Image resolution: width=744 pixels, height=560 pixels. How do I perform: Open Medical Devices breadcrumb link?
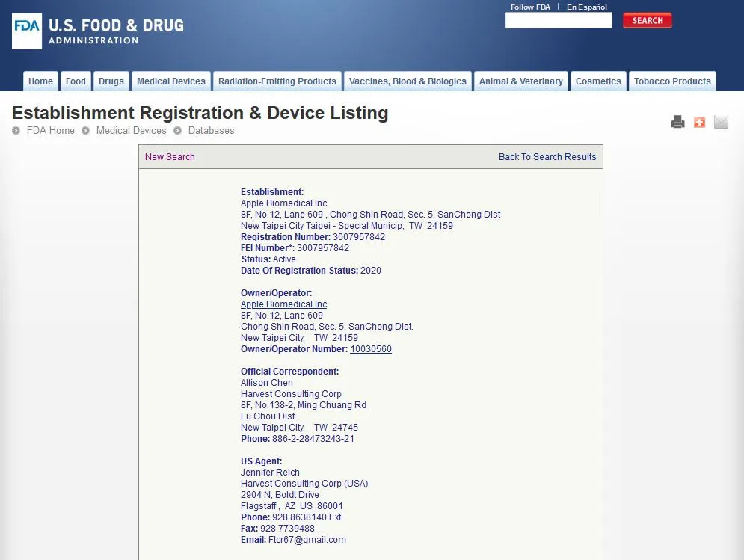(x=132, y=131)
